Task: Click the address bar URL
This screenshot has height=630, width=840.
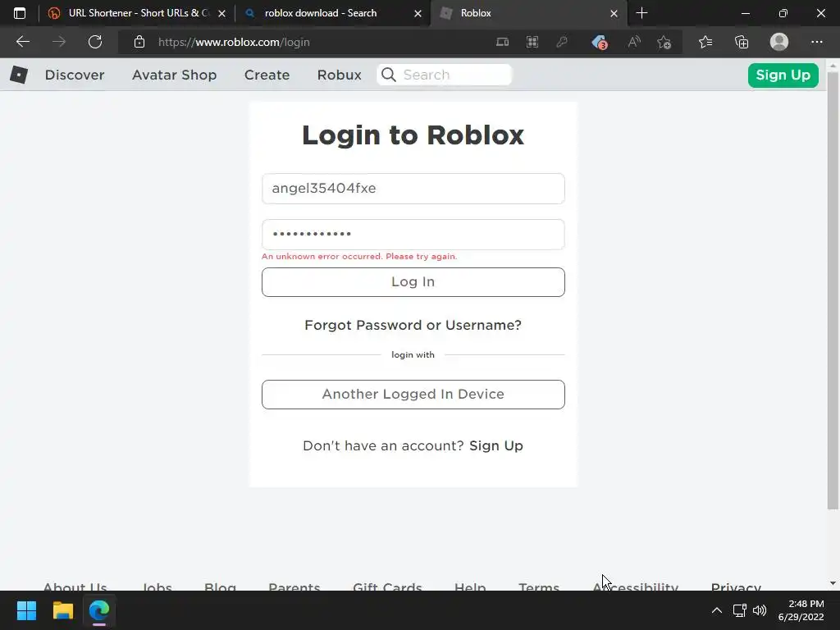Action: pyautogui.click(x=234, y=42)
